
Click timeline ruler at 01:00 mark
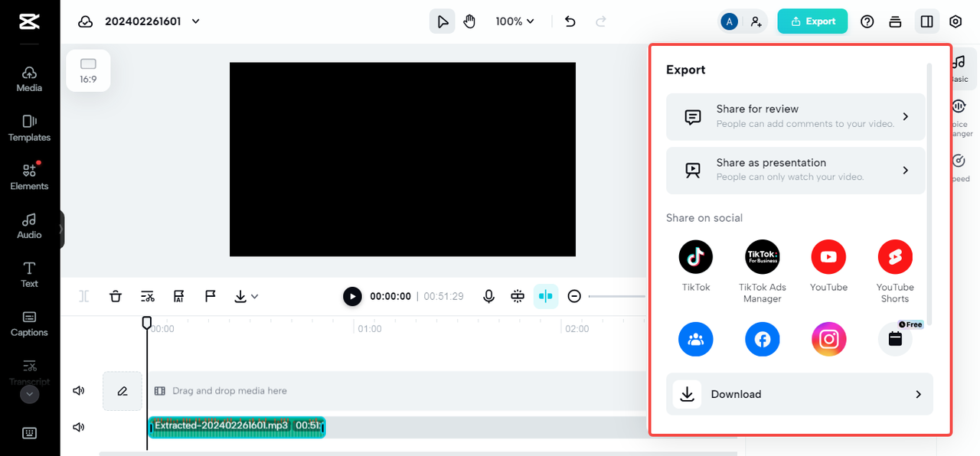(x=369, y=328)
